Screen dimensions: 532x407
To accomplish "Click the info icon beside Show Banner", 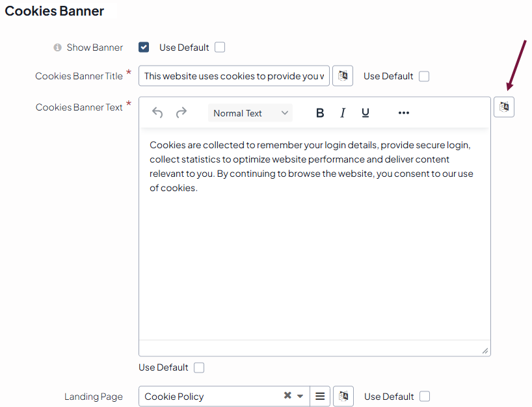I will click(x=57, y=47).
